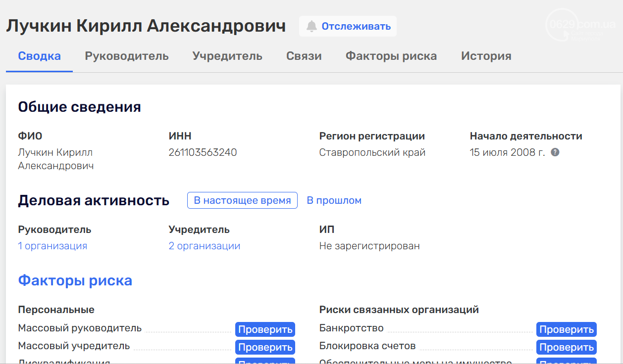The image size is (623, 364).
Task: Open the 2 организации link under Учредитель
Action: point(204,246)
